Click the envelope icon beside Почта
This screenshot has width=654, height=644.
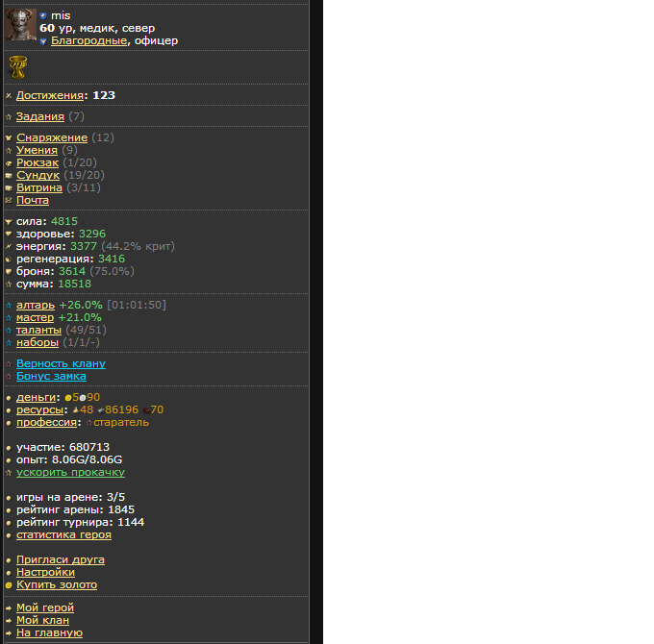pos(9,201)
